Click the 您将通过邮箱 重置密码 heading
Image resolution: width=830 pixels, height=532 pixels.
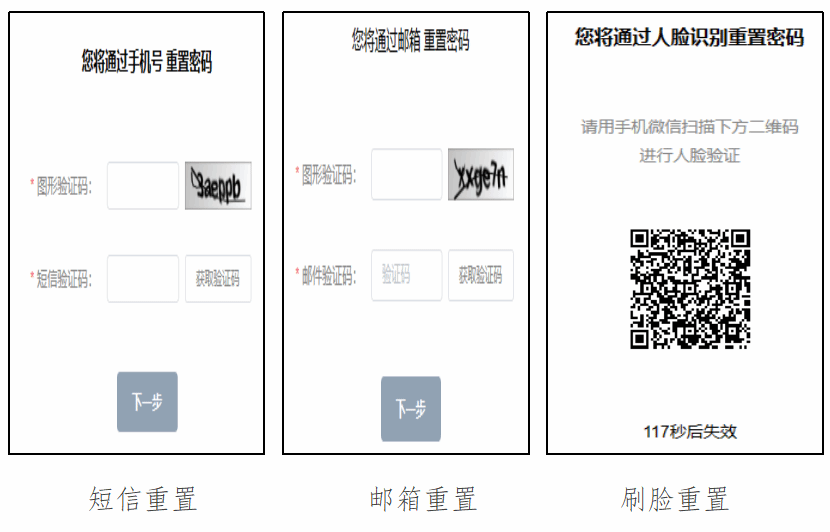(411, 40)
